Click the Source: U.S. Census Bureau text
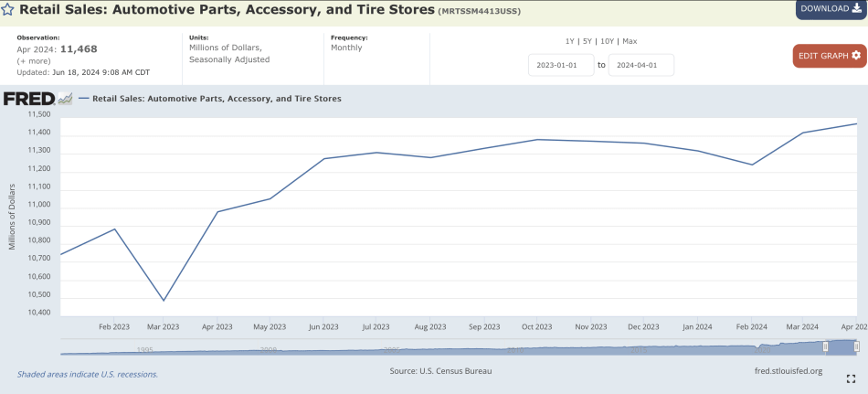The image size is (868, 394). pyautogui.click(x=440, y=371)
